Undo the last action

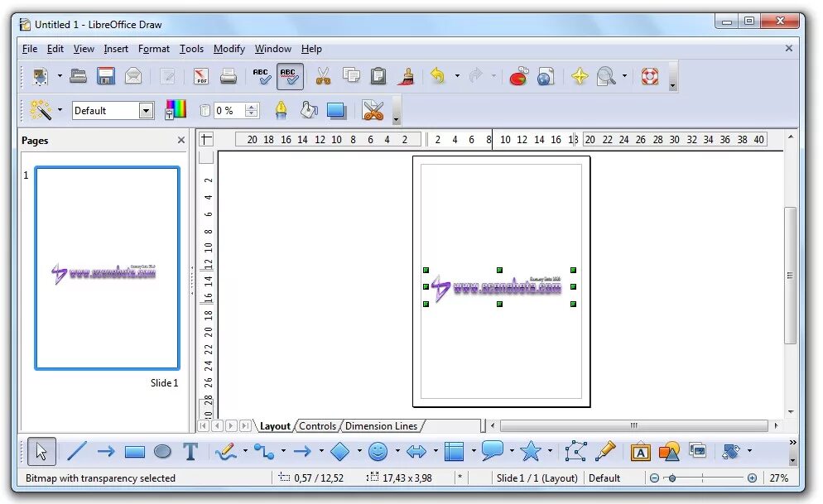click(x=438, y=77)
